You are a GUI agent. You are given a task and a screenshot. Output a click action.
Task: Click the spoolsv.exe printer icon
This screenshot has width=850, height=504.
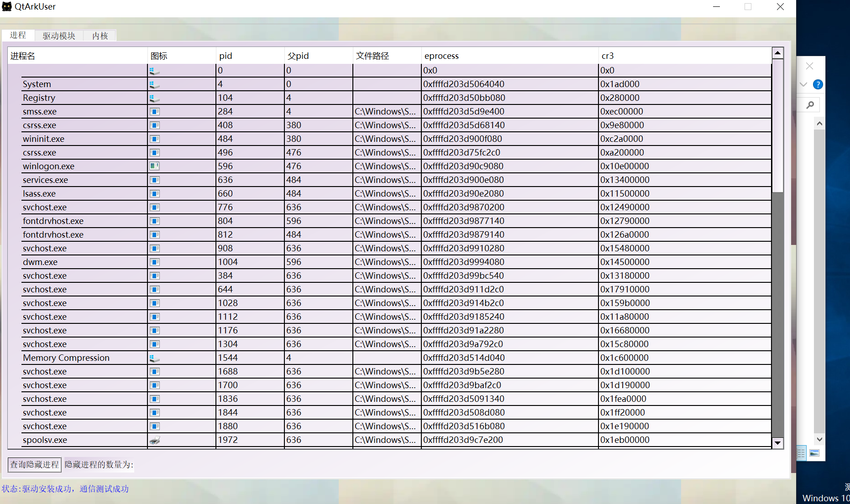(x=155, y=440)
